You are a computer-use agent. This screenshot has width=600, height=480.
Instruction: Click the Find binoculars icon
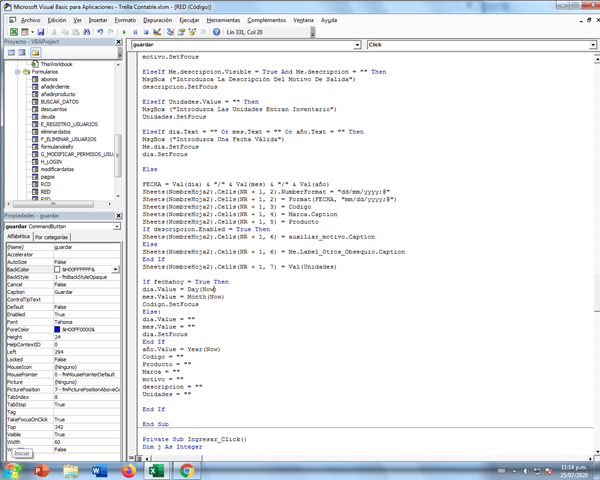pos(85,32)
